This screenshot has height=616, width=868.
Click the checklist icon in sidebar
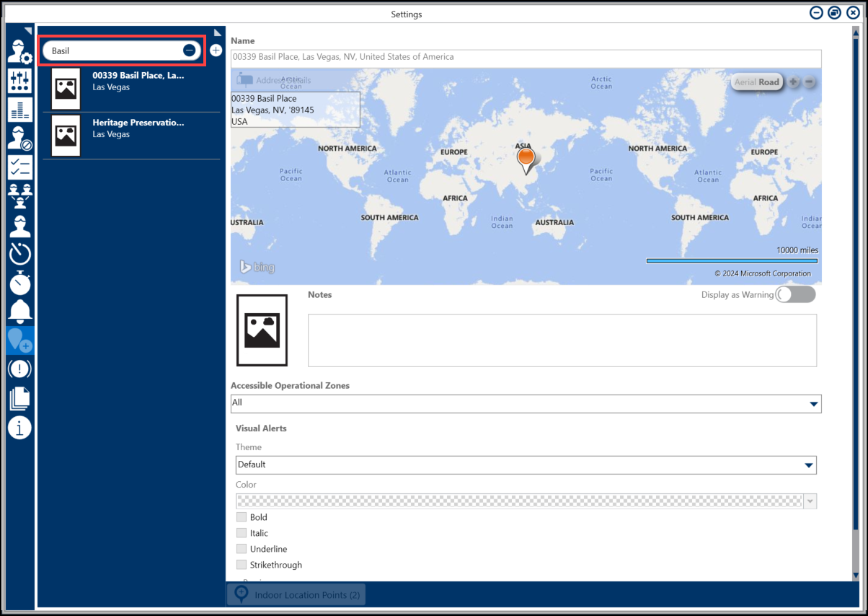(19, 167)
